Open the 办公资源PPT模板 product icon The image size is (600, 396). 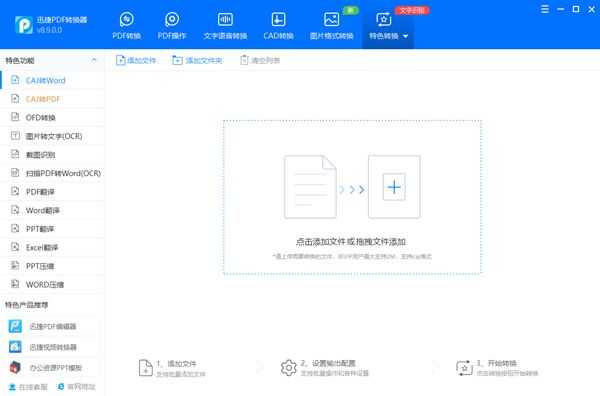pos(15,367)
